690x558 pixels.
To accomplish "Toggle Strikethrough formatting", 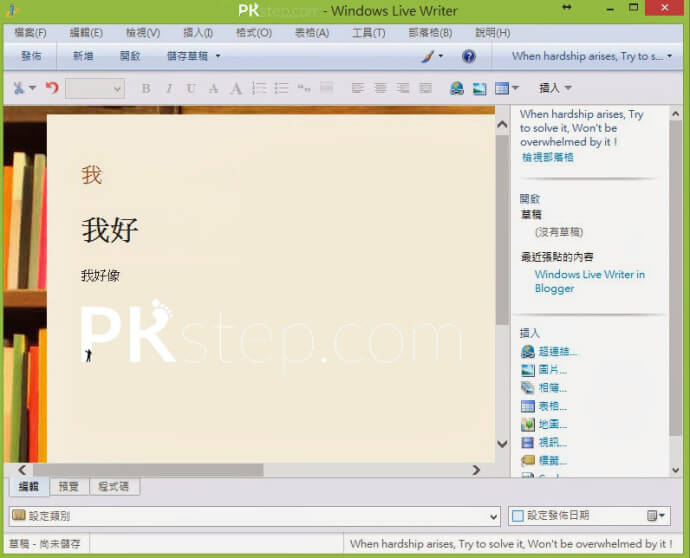I will pos(213,88).
